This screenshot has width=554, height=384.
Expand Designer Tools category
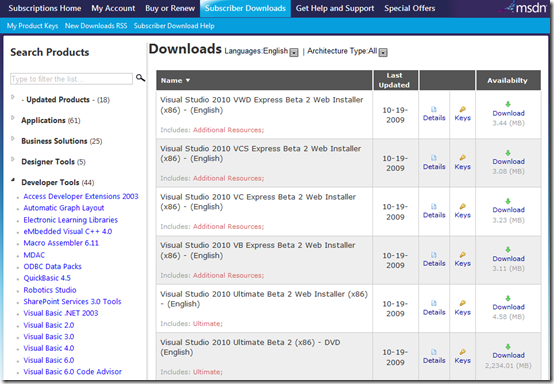pyautogui.click(x=13, y=159)
